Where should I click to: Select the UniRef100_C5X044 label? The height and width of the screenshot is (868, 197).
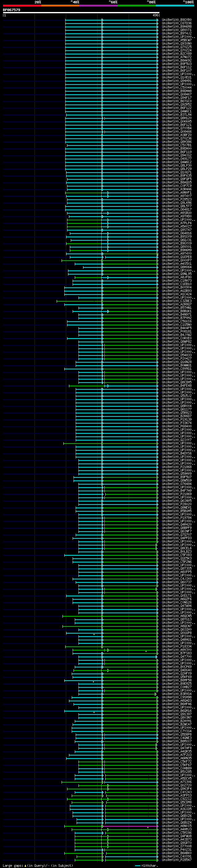tap(177, 88)
